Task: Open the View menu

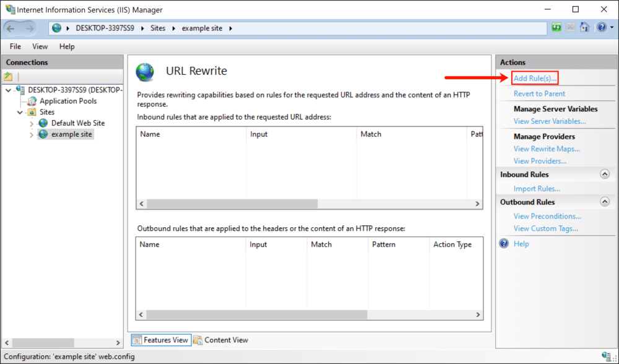Action: tap(40, 46)
